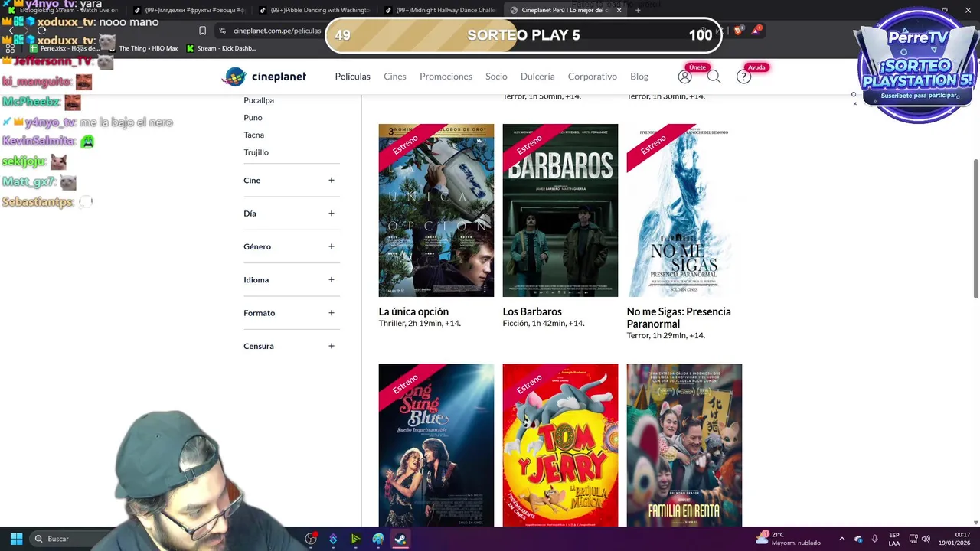The image size is (980, 551).
Task: Click the Familia en Renta poster
Action: pos(684,445)
